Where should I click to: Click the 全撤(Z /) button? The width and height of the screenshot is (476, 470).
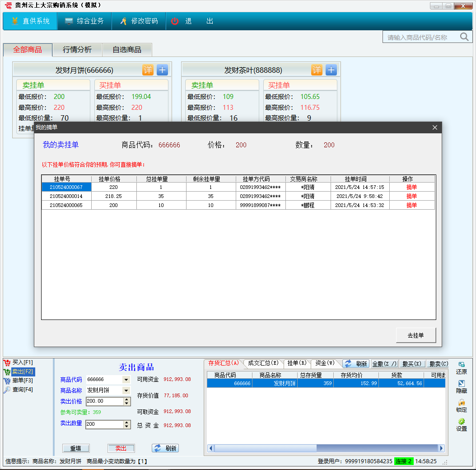coord(385,364)
